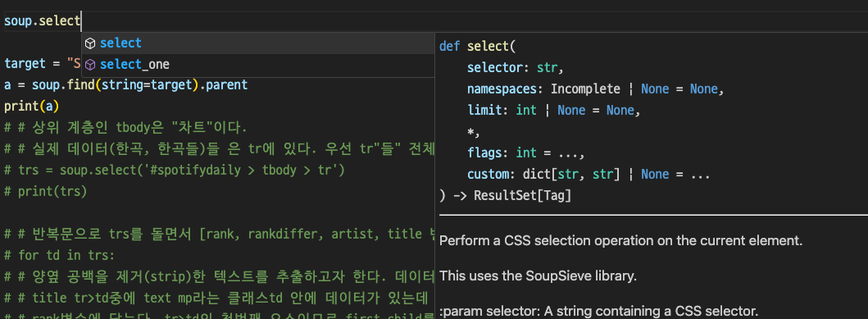Click the "print(a)" code line
Image resolution: width=868 pixels, height=319 pixels.
[x=31, y=106]
